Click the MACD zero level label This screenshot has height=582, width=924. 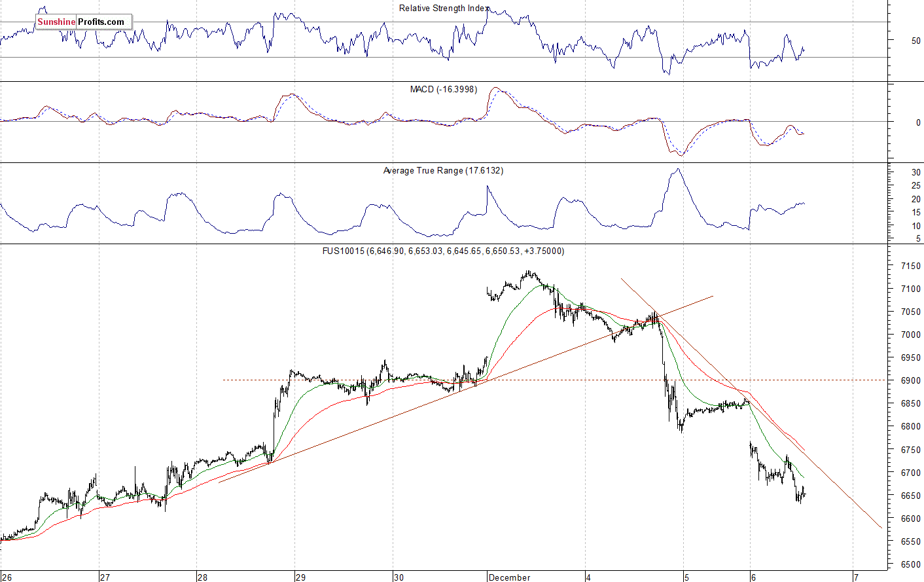point(918,122)
